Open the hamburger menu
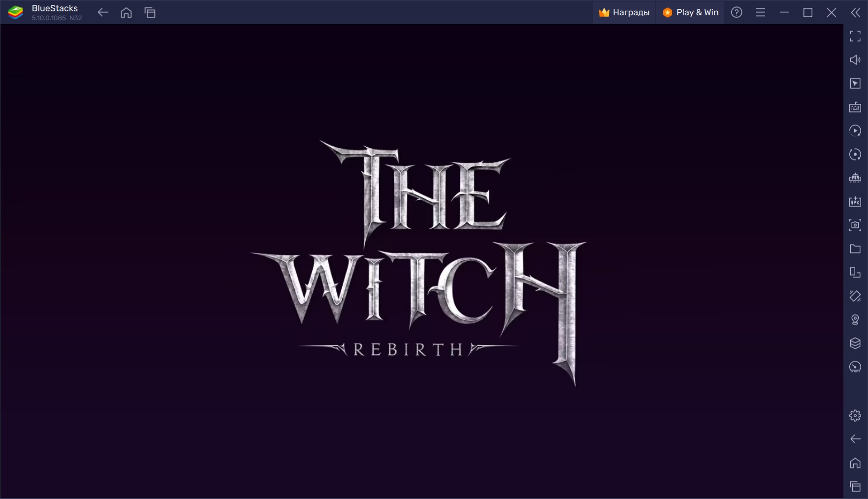868x499 pixels. click(761, 12)
